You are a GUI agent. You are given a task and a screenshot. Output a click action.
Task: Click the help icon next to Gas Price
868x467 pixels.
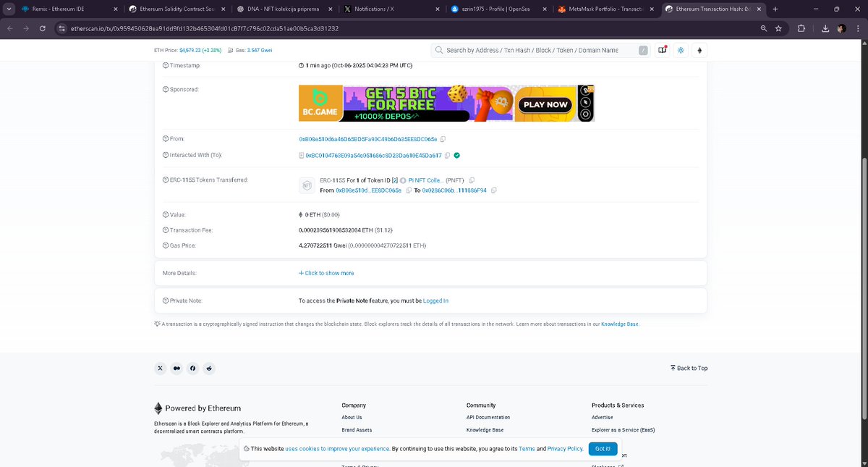click(166, 245)
